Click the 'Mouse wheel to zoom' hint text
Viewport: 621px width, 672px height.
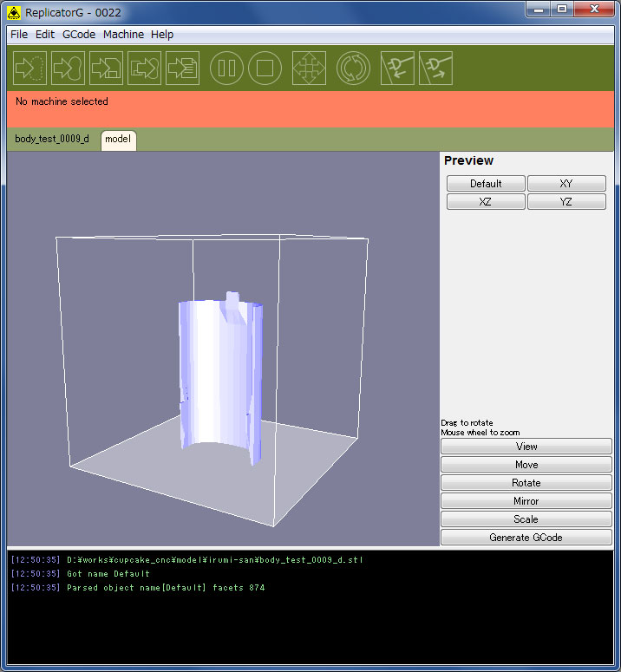[x=480, y=433]
